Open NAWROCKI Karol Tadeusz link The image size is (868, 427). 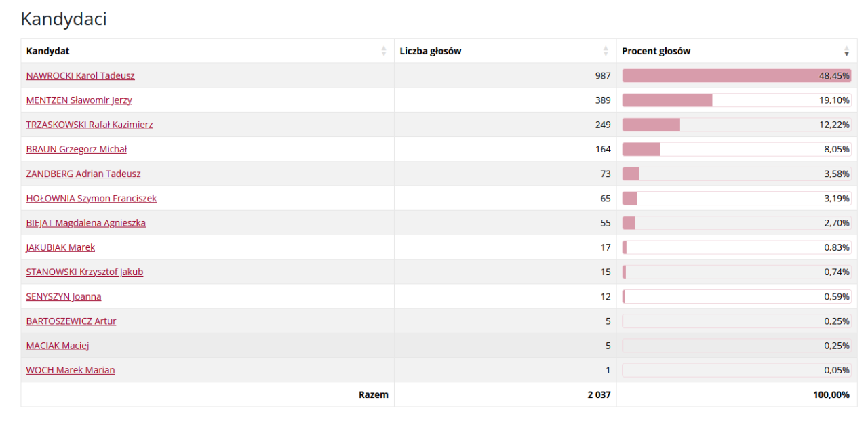(x=80, y=75)
